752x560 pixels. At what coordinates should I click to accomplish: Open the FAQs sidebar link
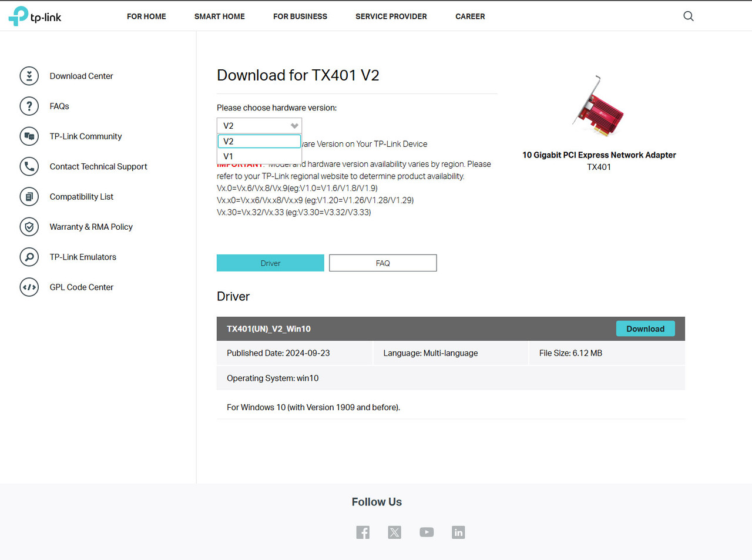click(x=59, y=106)
